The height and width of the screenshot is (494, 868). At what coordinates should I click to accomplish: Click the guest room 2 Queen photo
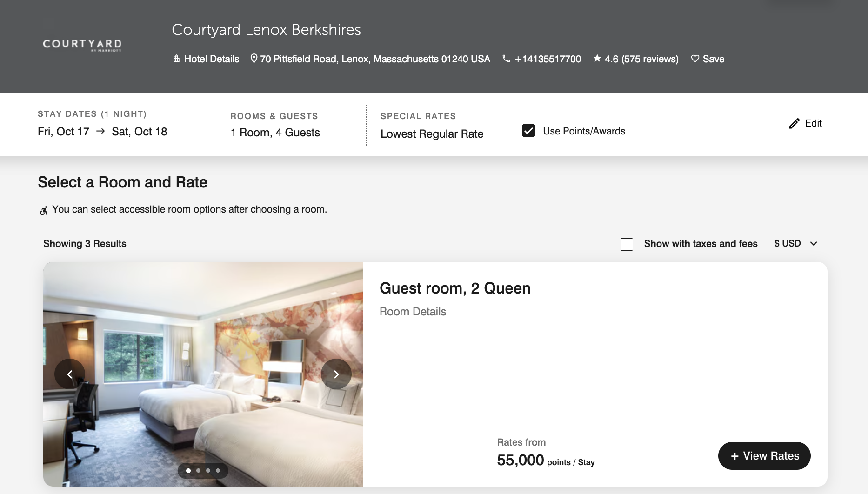tap(203, 374)
